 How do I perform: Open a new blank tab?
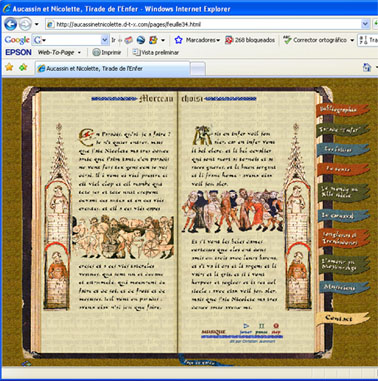tap(198, 69)
